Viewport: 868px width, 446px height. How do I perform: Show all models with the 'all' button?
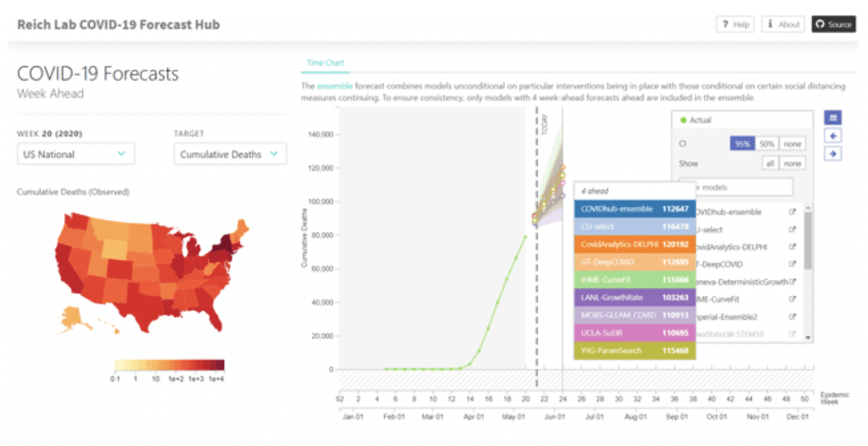[x=770, y=163]
